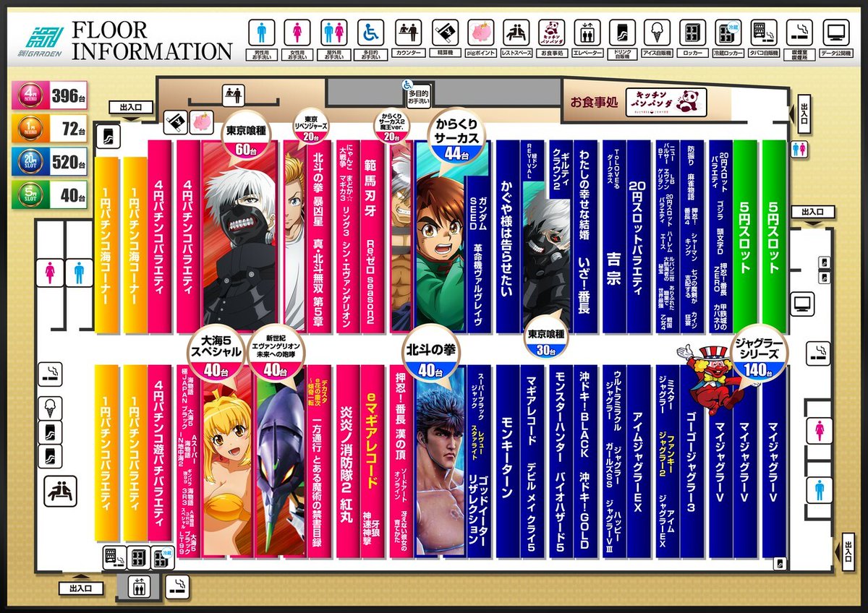Click women's restroom icon beside マイジャグラーV
The width and height of the screenshot is (868, 613).
click(820, 432)
